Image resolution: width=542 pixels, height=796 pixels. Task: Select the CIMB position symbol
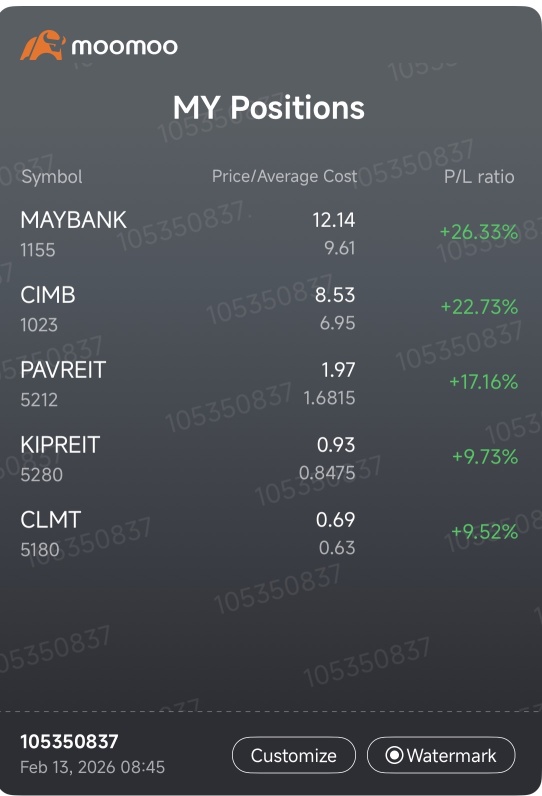pos(48,295)
